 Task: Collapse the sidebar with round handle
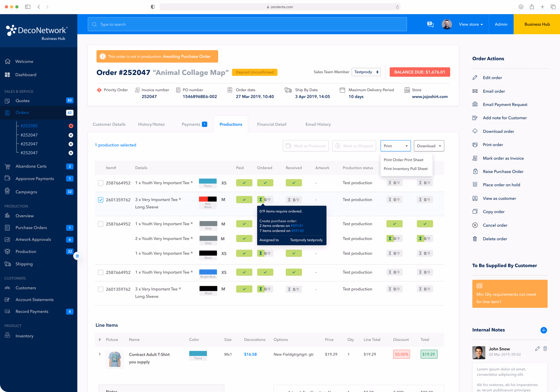[77, 256]
